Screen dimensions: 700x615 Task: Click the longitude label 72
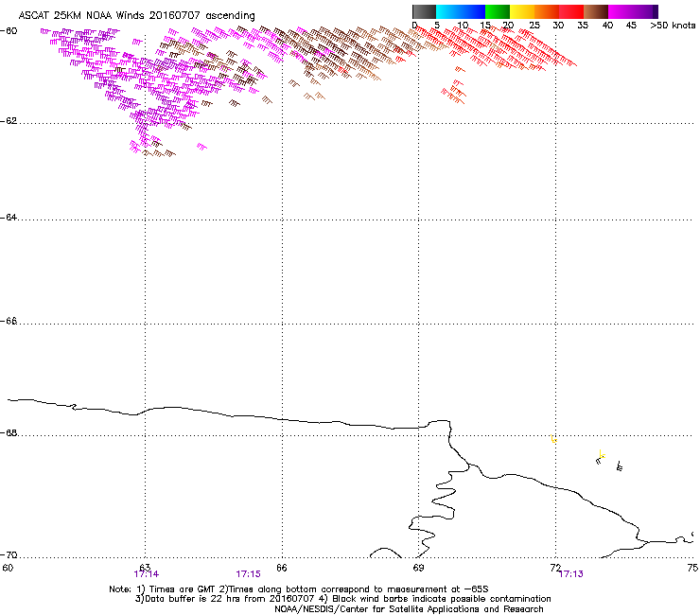point(555,568)
